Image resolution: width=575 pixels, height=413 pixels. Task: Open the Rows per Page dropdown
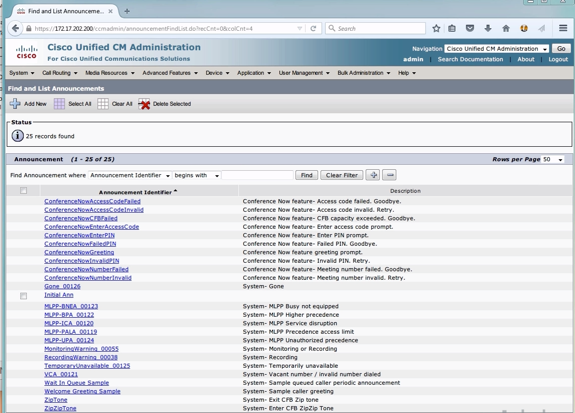click(553, 159)
